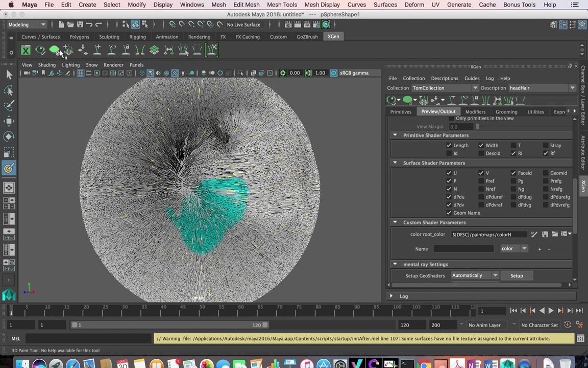This screenshot has height=368, width=588.
Task: Collapse the Custom Shader Parameters section
Action: 395,222
